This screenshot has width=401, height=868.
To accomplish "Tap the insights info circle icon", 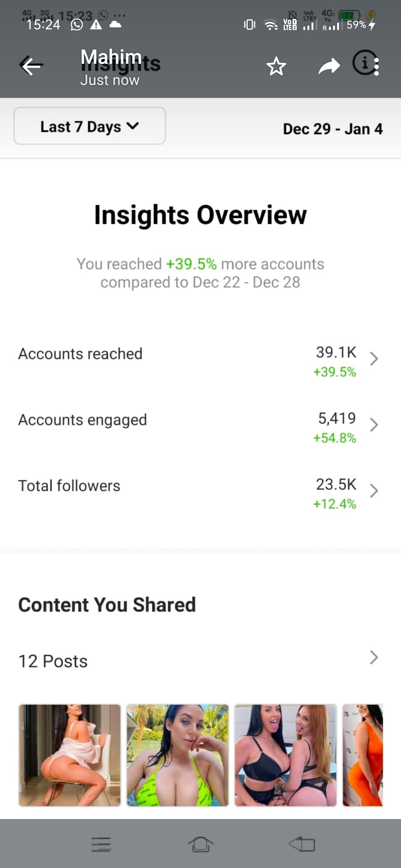I will 363,63.
